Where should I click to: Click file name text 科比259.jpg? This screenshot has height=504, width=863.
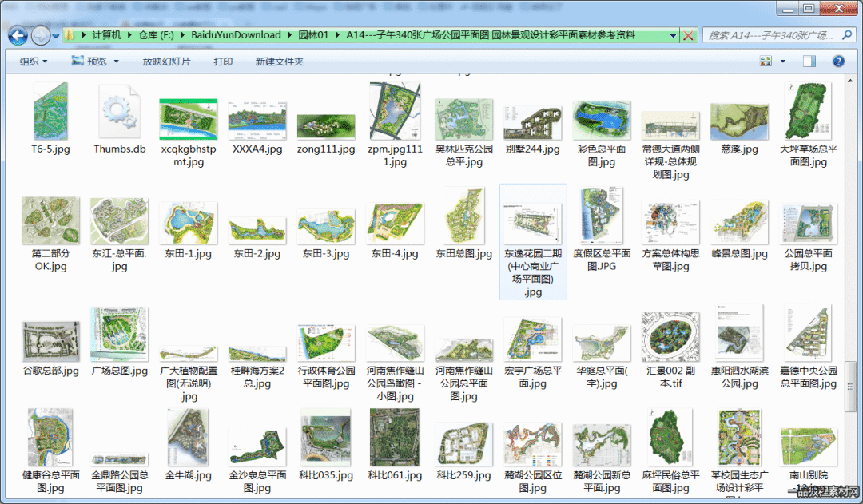[x=463, y=475]
